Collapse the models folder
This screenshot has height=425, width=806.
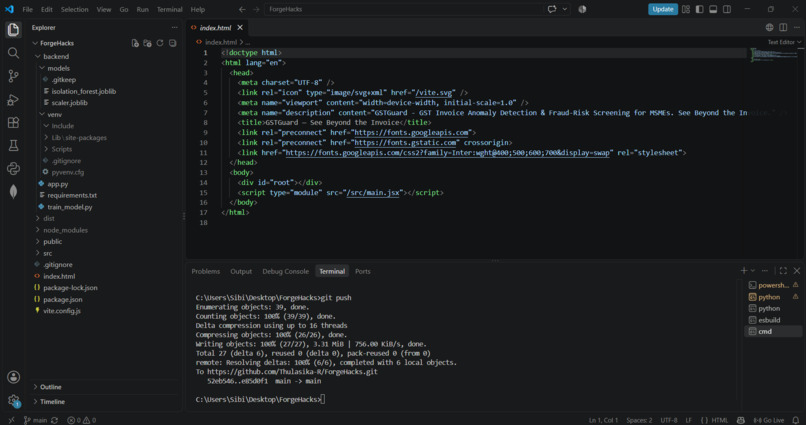[x=59, y=68]
